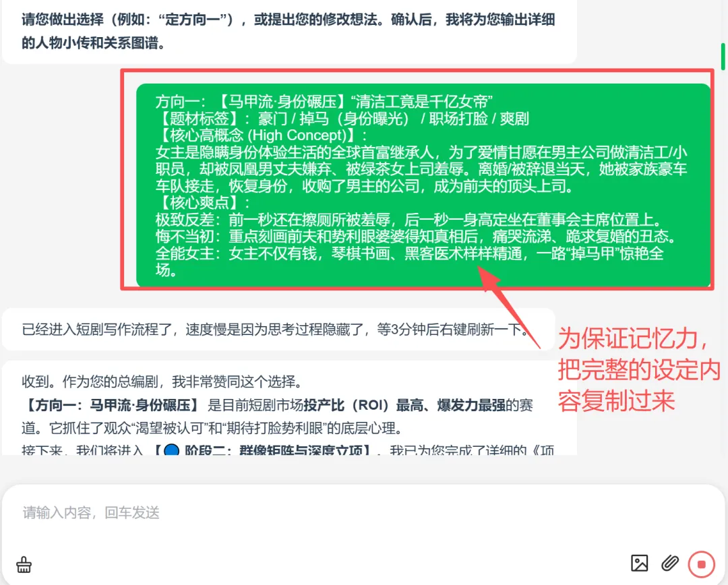Stop generating with the red stop button
728x585 pixels.
point(702,564)
